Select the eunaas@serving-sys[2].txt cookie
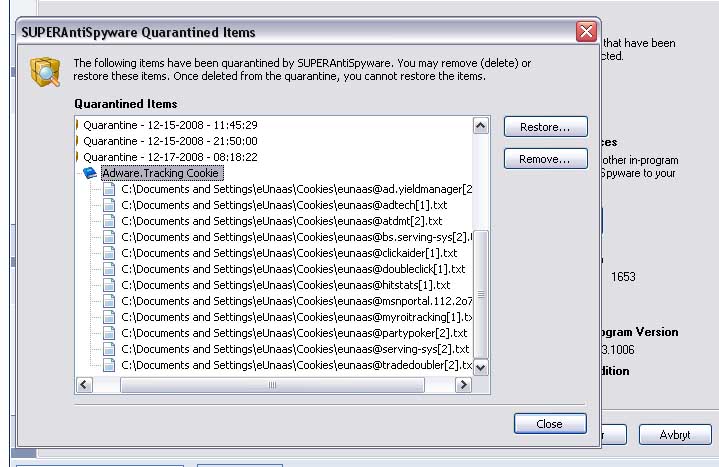Screen dimensions: 719x467 click(295, 349)
